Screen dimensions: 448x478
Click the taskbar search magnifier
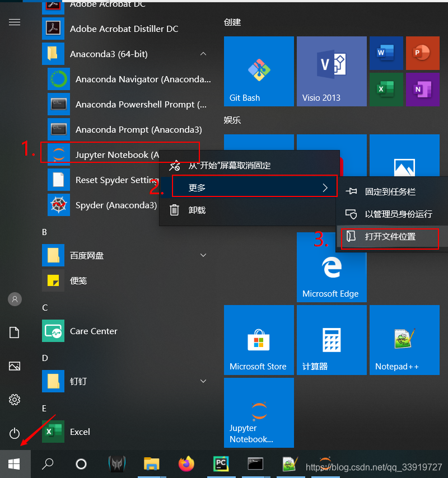click(48, 464)
